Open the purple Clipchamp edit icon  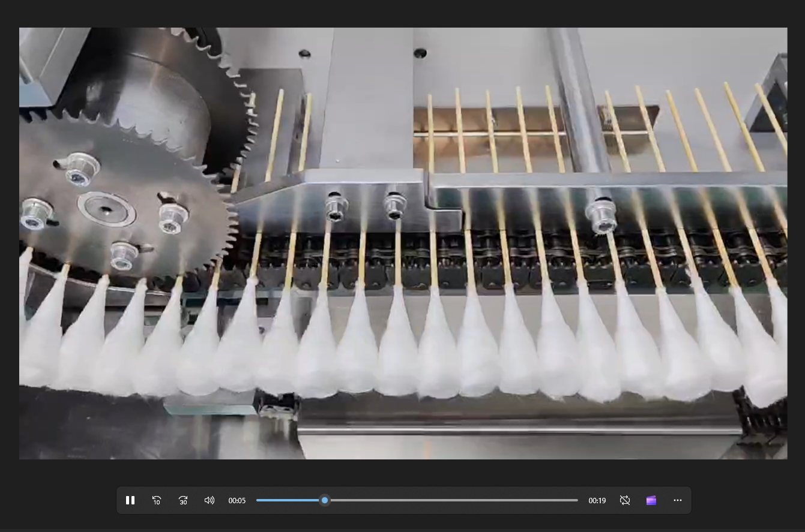(x=651, y=500)
